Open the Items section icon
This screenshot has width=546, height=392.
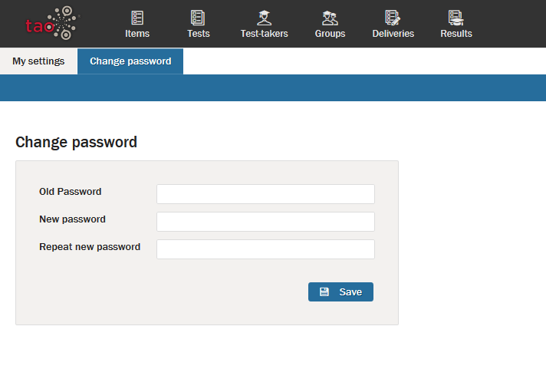pyautogui.click(x=137, y=18)
